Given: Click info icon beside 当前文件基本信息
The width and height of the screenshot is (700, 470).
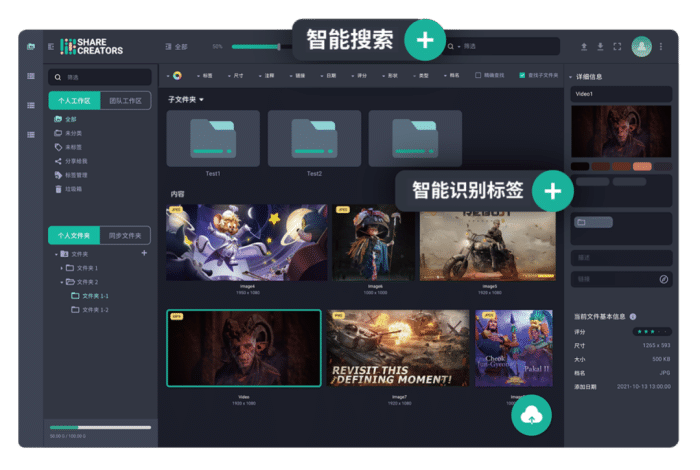Looking at the screenshot, I should (x=633, y=316).
